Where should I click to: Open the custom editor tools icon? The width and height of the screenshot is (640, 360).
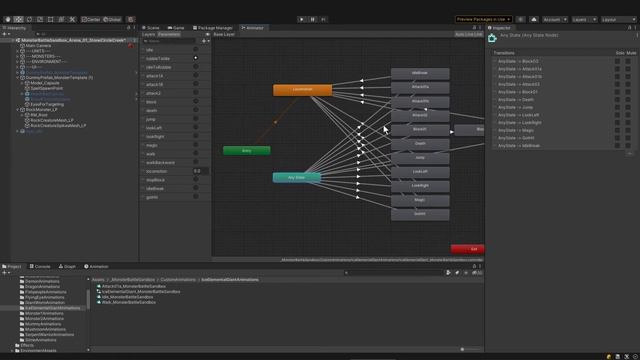point(72,19)
